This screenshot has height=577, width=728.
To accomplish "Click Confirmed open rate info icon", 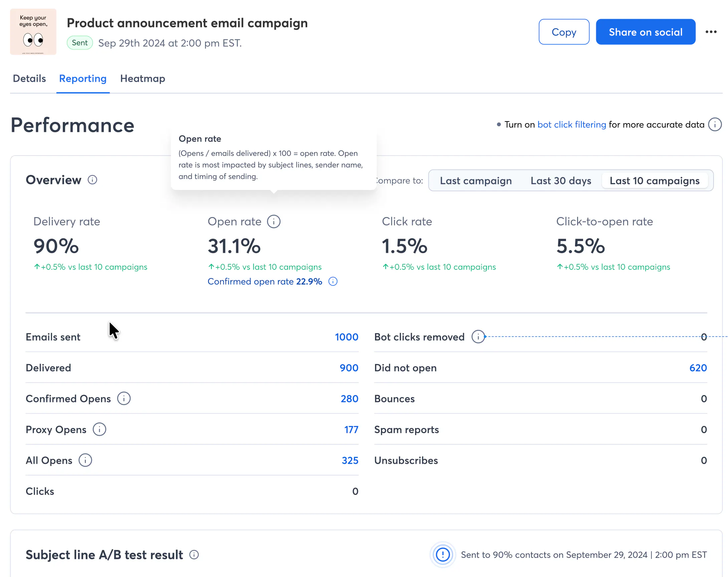I will pyautogui.click(x=333, y=281).
